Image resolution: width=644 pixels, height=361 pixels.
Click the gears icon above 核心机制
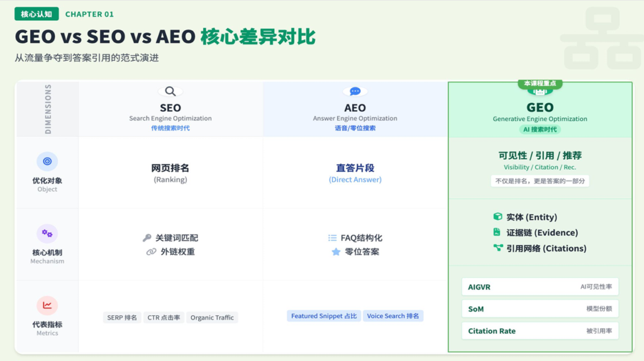tap(47, 233)
